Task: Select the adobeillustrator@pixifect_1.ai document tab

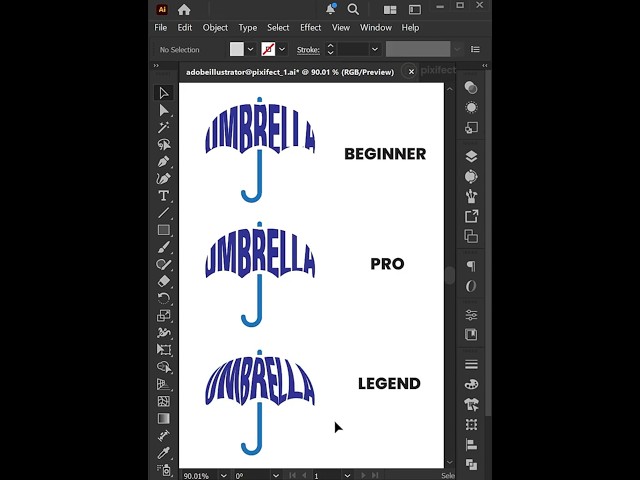Action: click(290, 72)
